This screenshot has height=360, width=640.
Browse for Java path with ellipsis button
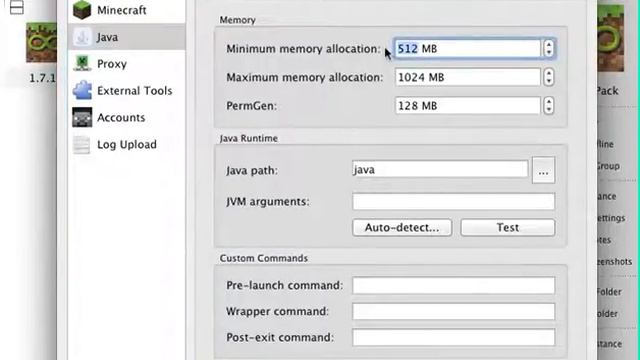click(543, 170)
